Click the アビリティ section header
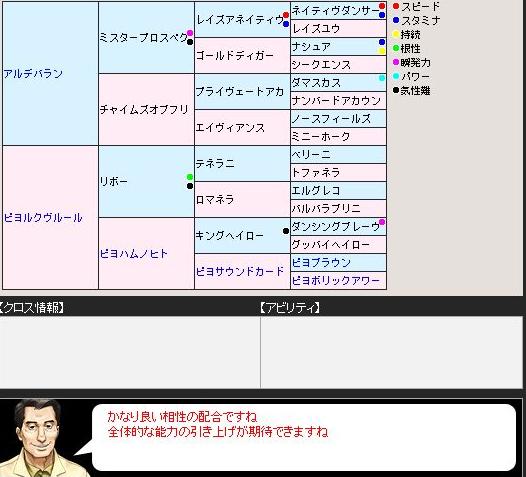The image size is (526, 477). coord(290,307)
